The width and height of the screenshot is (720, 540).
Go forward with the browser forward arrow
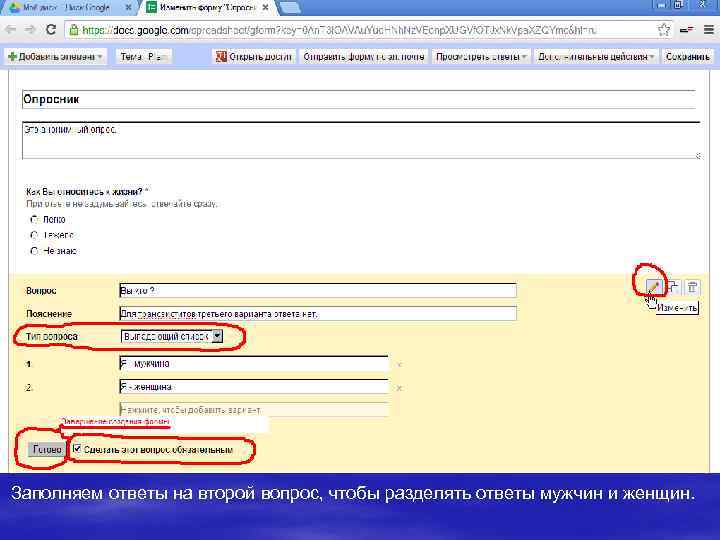pos(30,30)
